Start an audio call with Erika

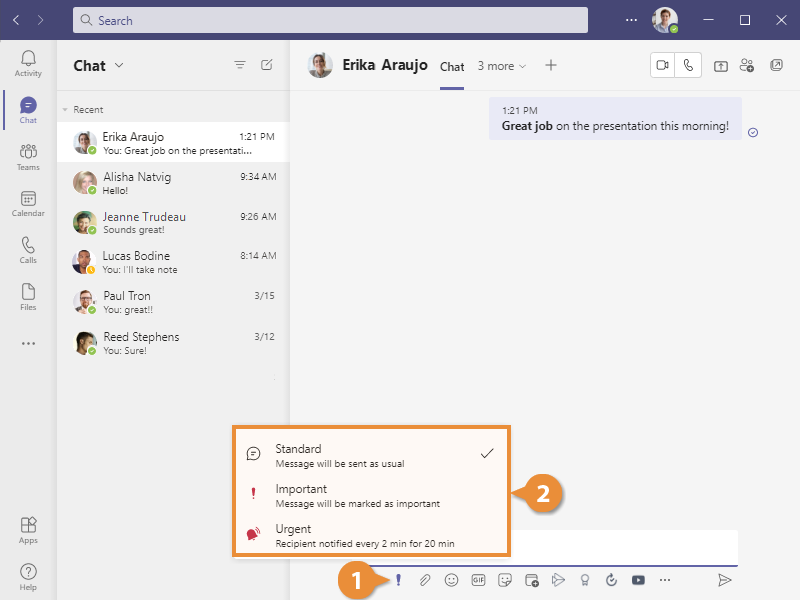click(689, 64)
